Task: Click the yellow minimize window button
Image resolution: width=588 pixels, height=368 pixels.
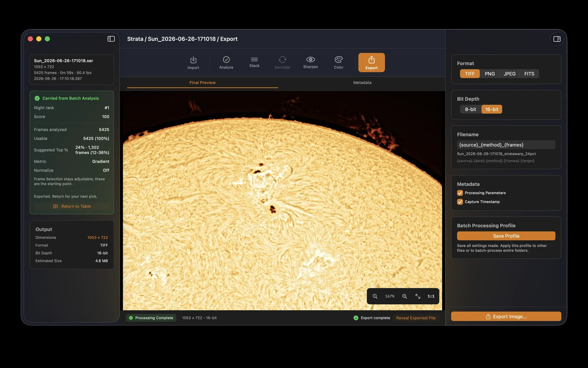Action: (39, 39)
